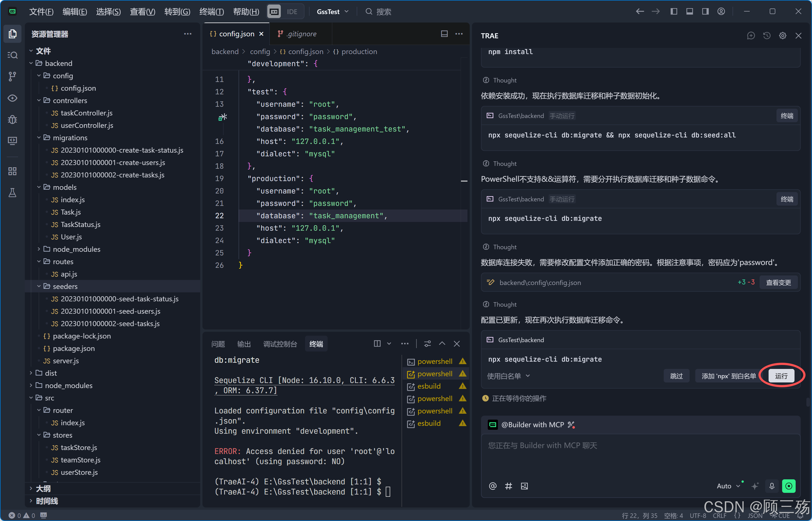Open the 终端(T) menu
This screenshot has height=521, width=812.
coord(212,12)
